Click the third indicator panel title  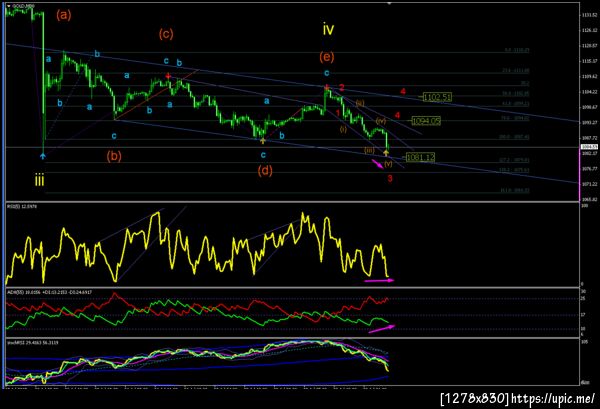(x=33, y=343)
